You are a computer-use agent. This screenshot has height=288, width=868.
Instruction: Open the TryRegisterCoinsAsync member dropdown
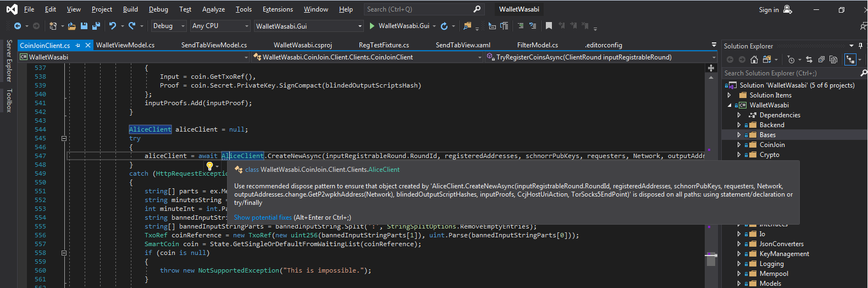602,57
